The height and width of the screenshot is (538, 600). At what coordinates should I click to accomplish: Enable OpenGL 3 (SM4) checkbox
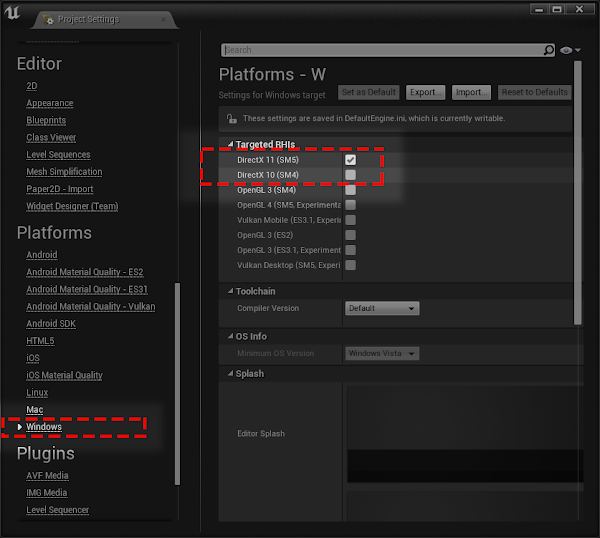pyautogui.click(x=350, y=190)
